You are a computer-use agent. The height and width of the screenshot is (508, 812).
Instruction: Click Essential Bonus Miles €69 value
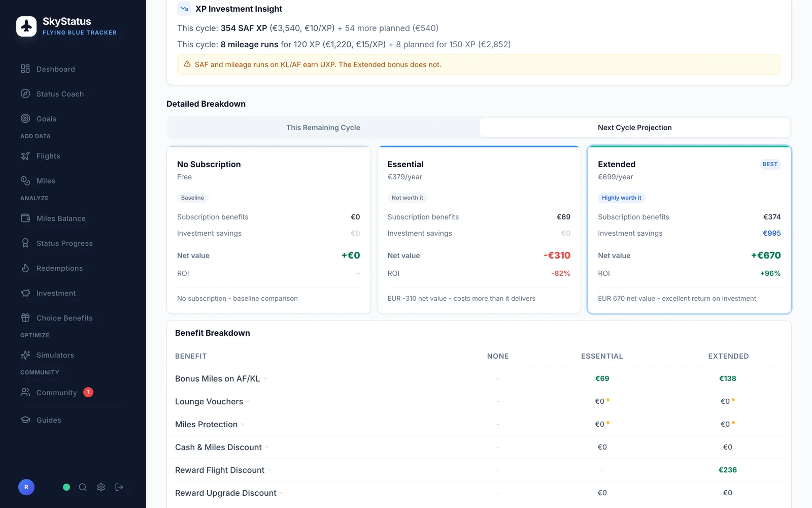pos(602,378)
